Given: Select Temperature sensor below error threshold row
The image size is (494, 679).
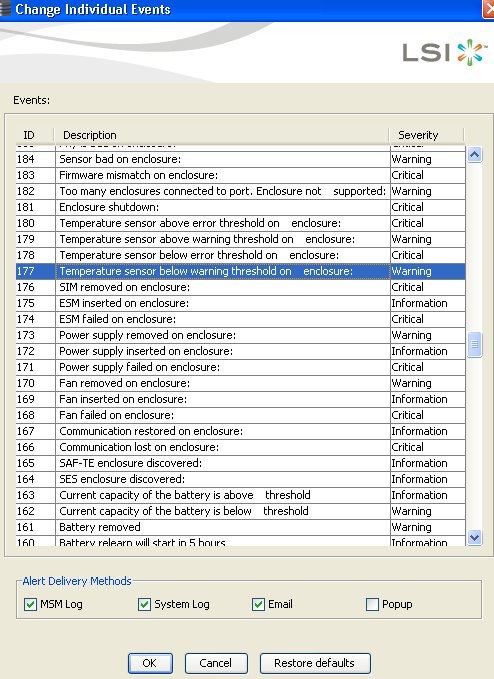Looking at the screenshot, I should 241,255.
